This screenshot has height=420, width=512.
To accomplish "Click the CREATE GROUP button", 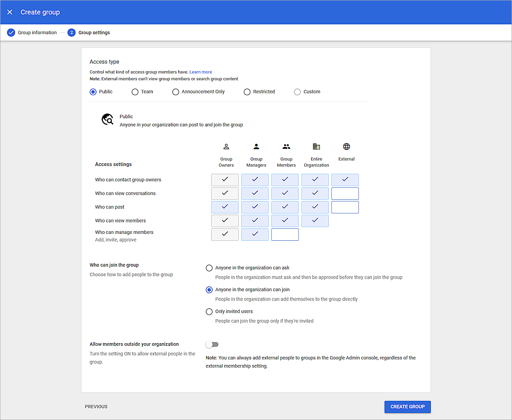I will [x=407, y=407].
